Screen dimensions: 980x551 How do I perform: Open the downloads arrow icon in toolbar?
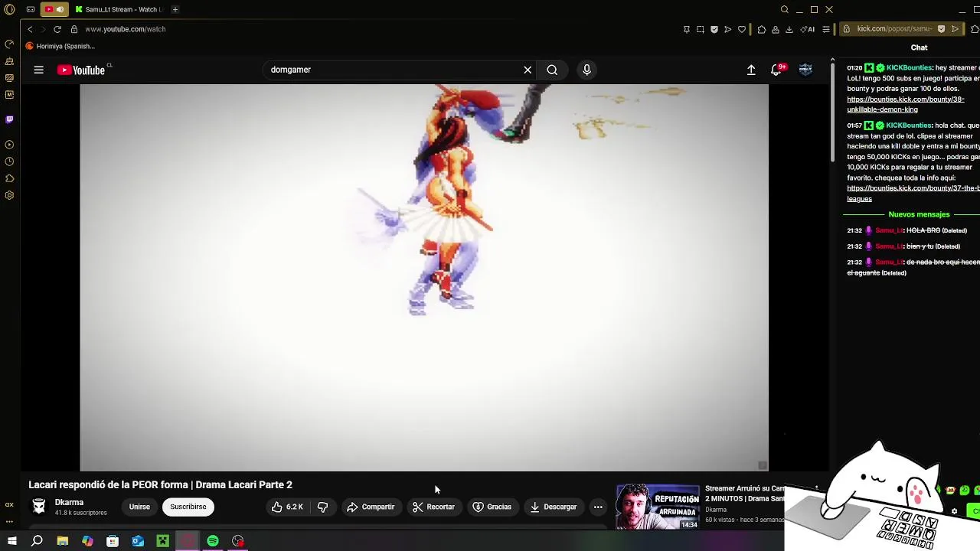pos(789,29)
